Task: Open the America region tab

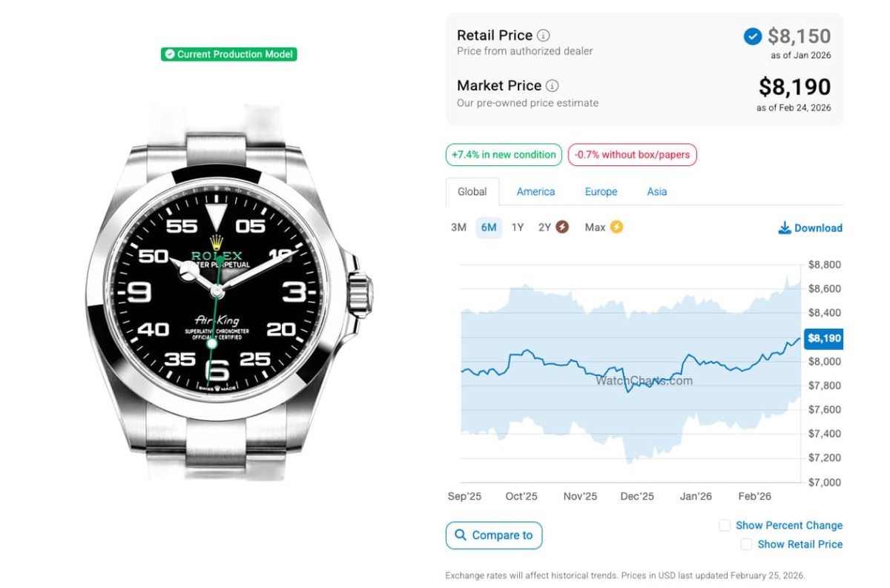Action: pos(535,191)
